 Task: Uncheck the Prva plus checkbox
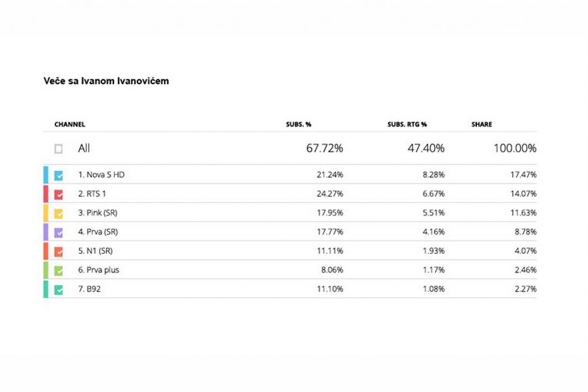tap(59, 270)
